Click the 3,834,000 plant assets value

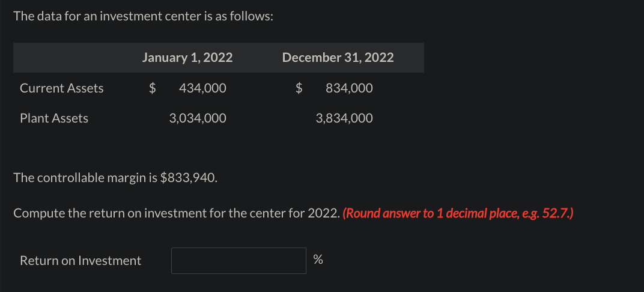[344, 118]
